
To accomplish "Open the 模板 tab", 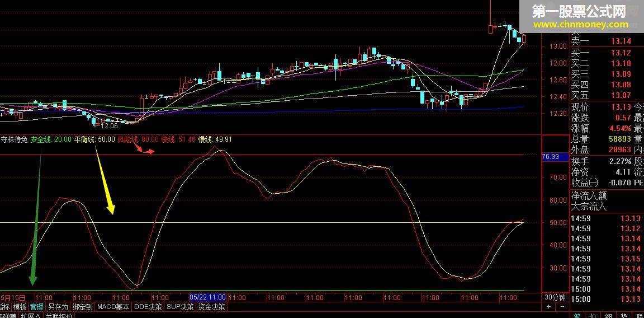I will pos(20,306).
